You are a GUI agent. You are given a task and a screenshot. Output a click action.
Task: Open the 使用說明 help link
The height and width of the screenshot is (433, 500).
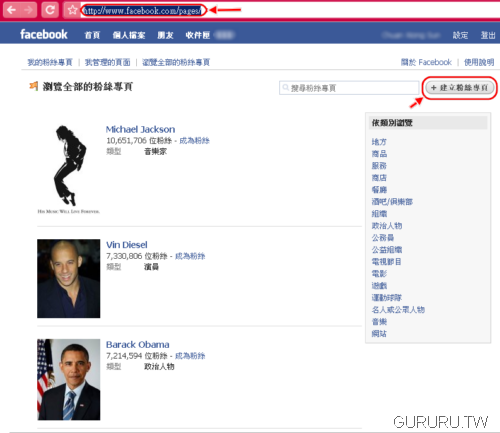(479, 62)
